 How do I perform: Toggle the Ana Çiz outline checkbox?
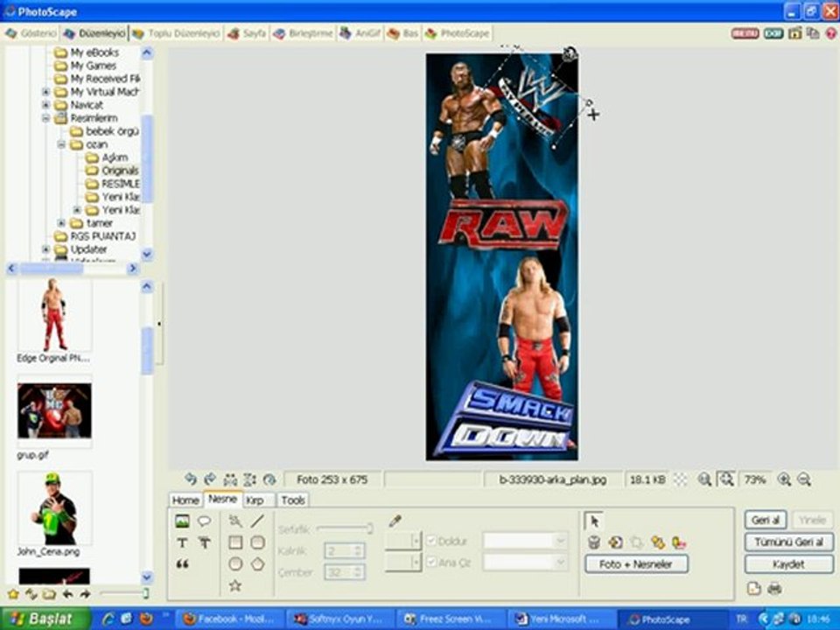[431, 563]
